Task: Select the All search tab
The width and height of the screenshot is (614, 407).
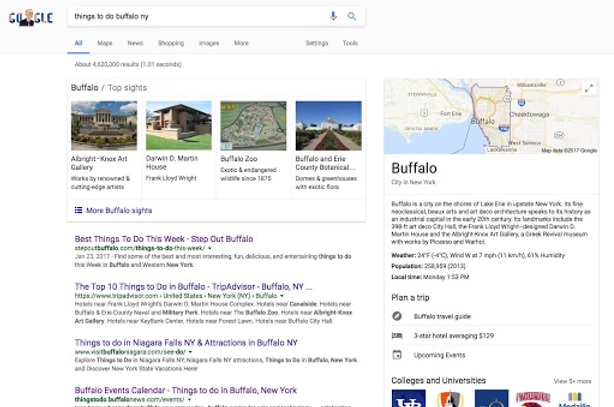Action: pos(78,43)
